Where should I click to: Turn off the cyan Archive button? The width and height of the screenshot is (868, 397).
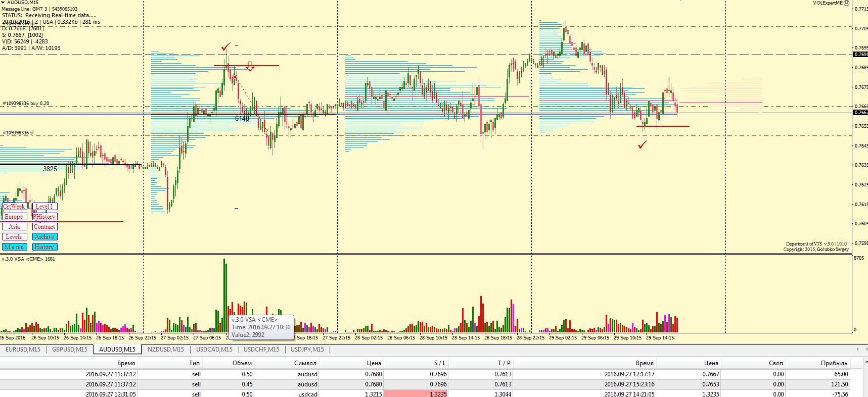44,236
